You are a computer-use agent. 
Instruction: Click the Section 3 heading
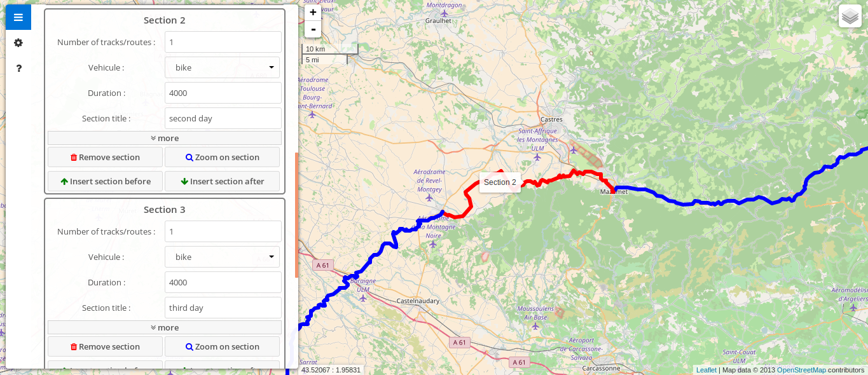click(165, 210)
